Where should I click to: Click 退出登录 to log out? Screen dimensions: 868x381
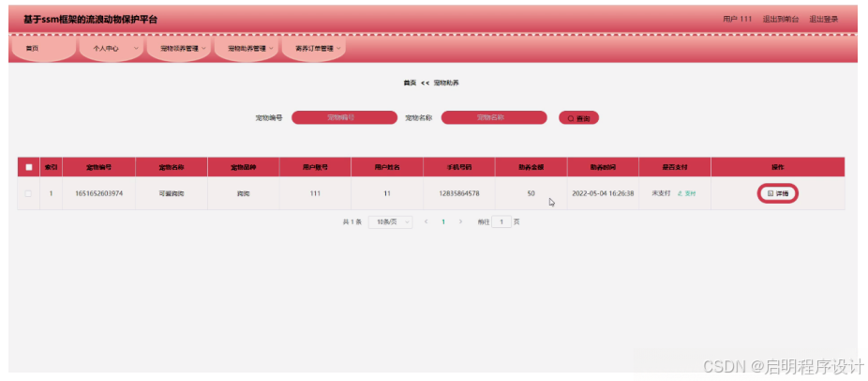pyautogui.click(x=824, y=19)
